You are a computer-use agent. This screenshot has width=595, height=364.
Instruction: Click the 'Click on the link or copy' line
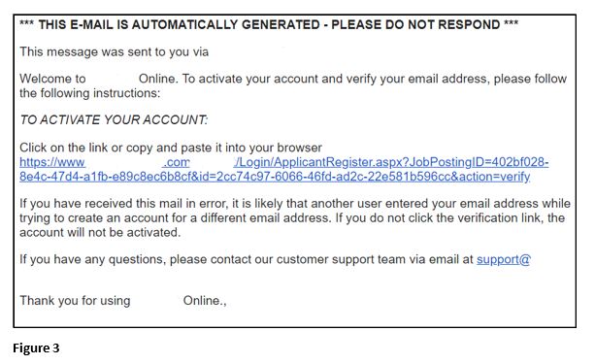(171, 148)
